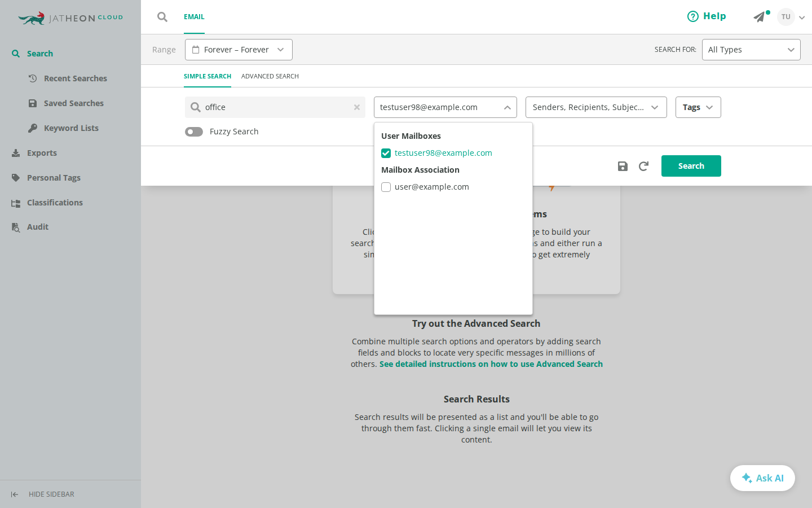
Task: Click the hide sidebar arrow icon
Action: pos(15,494)
